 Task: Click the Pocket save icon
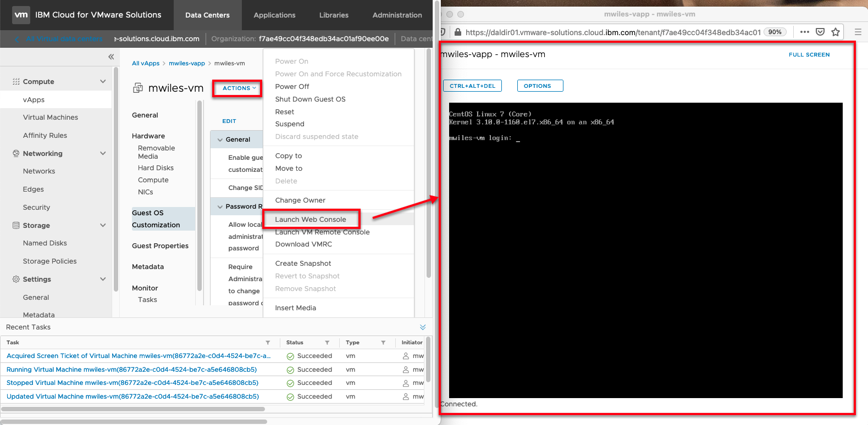tap(820, 32)
